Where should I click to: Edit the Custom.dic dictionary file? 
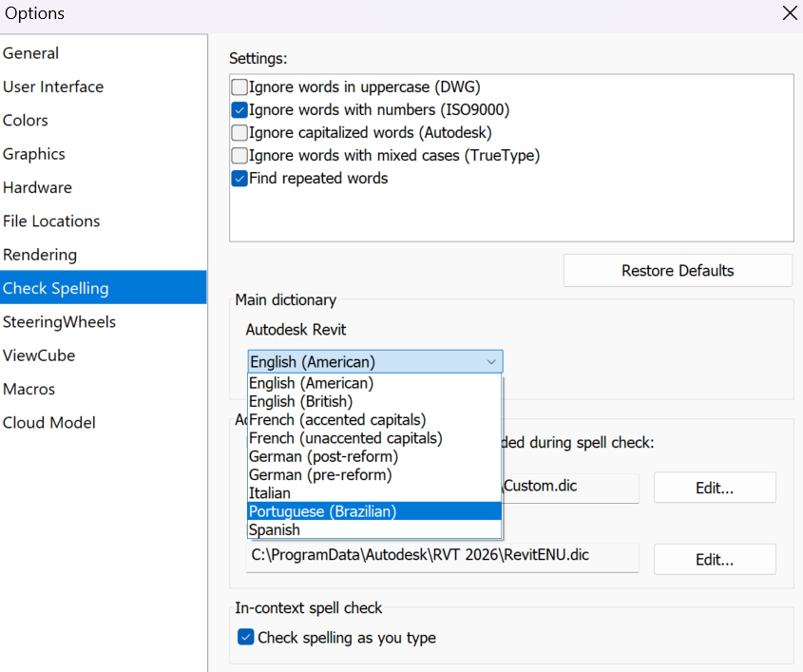tap(714, 488)
